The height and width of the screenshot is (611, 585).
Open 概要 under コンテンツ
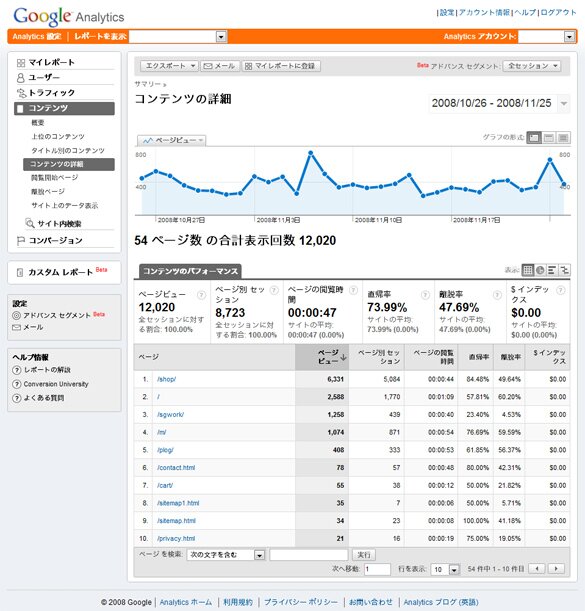pyautogui.click(x=37, y=123)
